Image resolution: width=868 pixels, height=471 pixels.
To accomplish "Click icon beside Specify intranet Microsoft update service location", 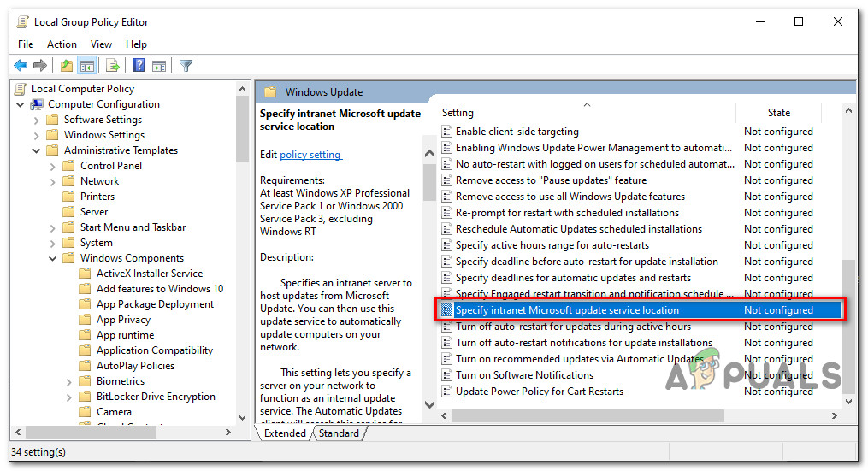I will [x=446, y=310].
